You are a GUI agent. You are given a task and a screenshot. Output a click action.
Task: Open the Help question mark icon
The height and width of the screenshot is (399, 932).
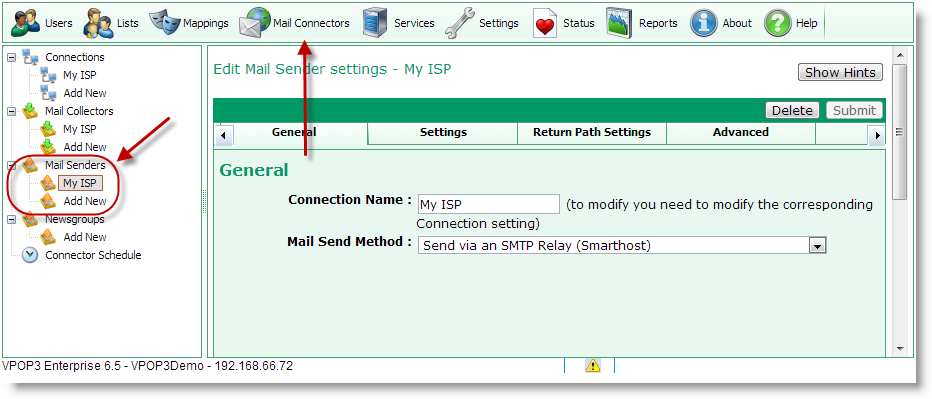(x=777, y=23)
